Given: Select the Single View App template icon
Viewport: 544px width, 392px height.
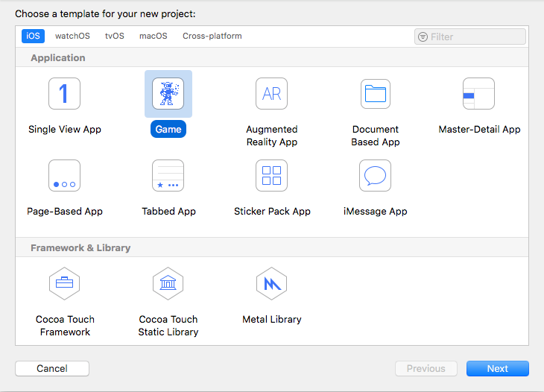Looking at the screenshot, I should point(65,94).
